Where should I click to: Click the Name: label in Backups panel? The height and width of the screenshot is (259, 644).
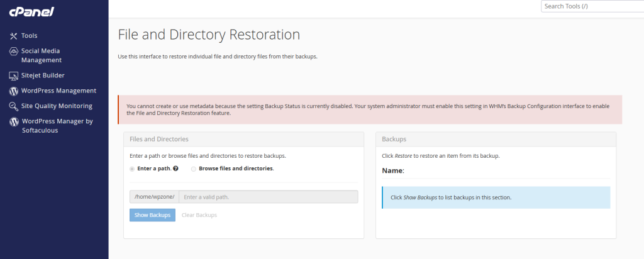[x=393, y=170]
